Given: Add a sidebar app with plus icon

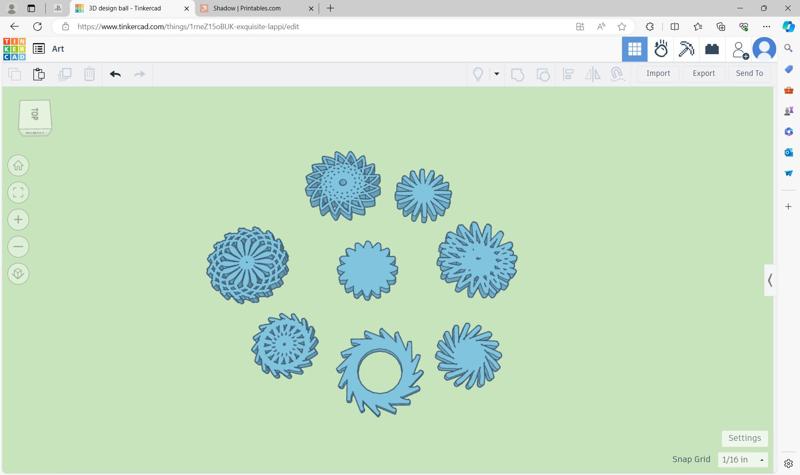Looking at the screenshot, I should point(788,207).
